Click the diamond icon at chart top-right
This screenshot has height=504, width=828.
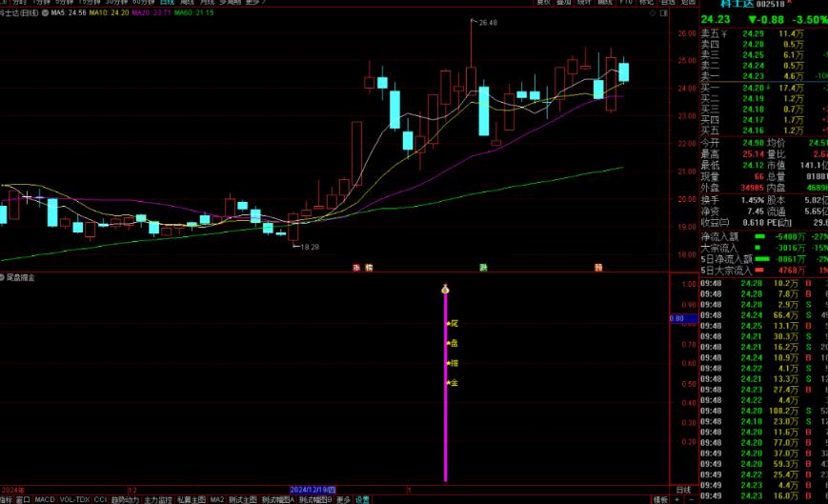(x=653, y=13)
